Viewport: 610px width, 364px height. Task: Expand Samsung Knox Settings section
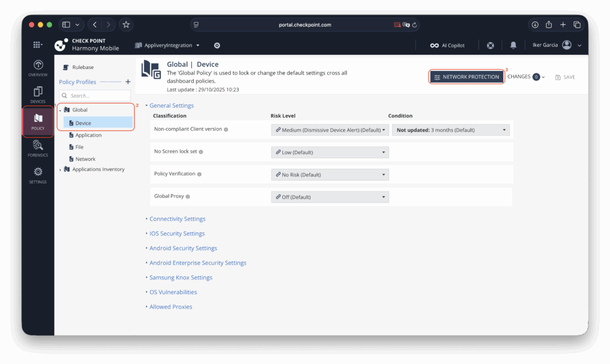[x=180, y=278]
